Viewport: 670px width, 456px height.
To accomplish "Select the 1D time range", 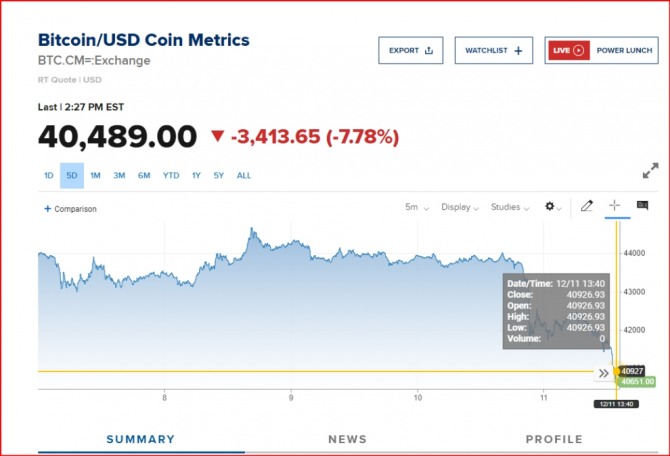I will 48,176.
